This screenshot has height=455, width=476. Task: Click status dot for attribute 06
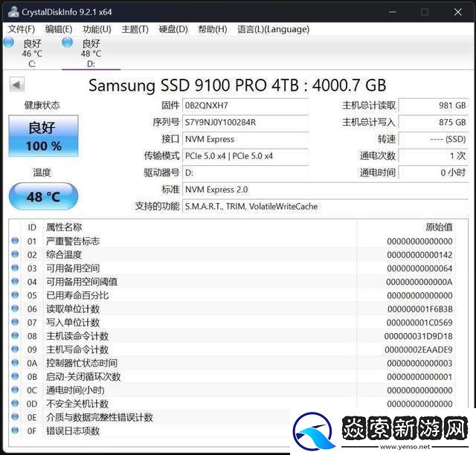tap(15, 309)
